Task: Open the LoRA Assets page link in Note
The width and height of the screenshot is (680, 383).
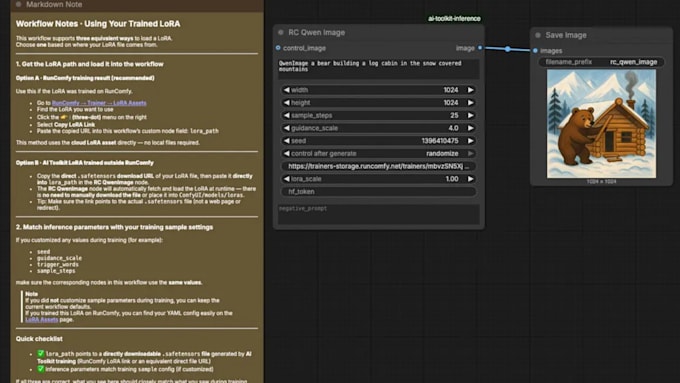Action: [x=41, y=320]
